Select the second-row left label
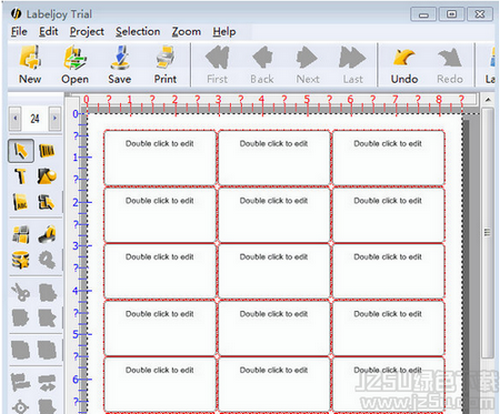The width and height of the screenshot is (500, 414). [x=160, y=214]
